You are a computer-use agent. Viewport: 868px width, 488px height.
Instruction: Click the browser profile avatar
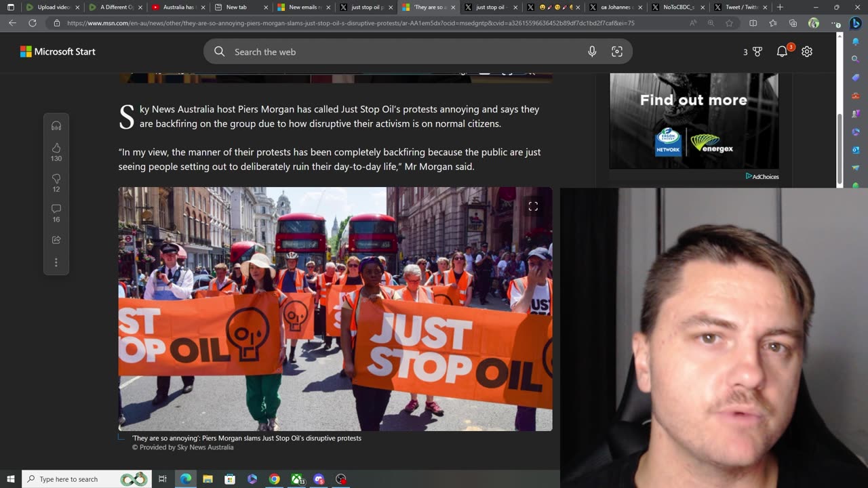tap(814, 22)
